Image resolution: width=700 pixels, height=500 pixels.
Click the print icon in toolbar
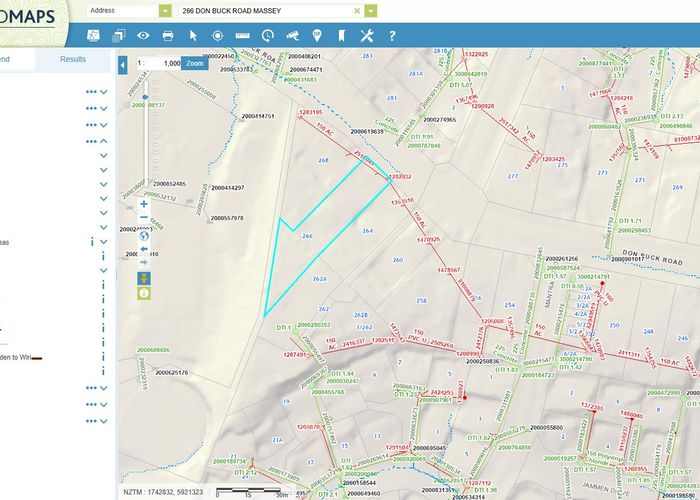(x=167, y=36)
